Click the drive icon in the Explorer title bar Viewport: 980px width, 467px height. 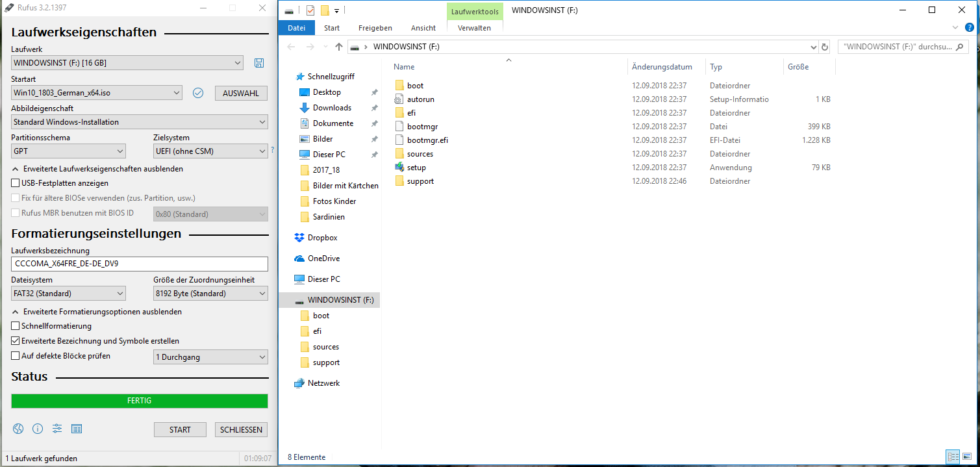click(289, 10)
